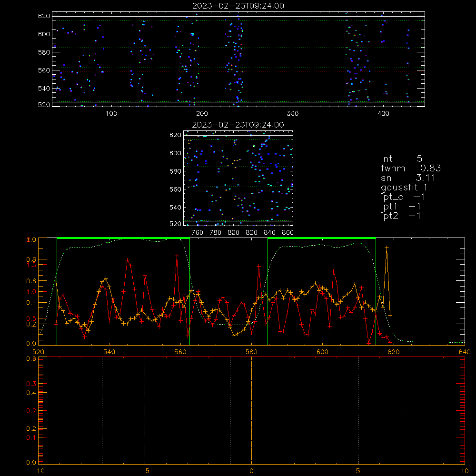Click x-axis label 5 on bottom plot
This screenshot has width=476, height=476.
(x=358, y=471)
